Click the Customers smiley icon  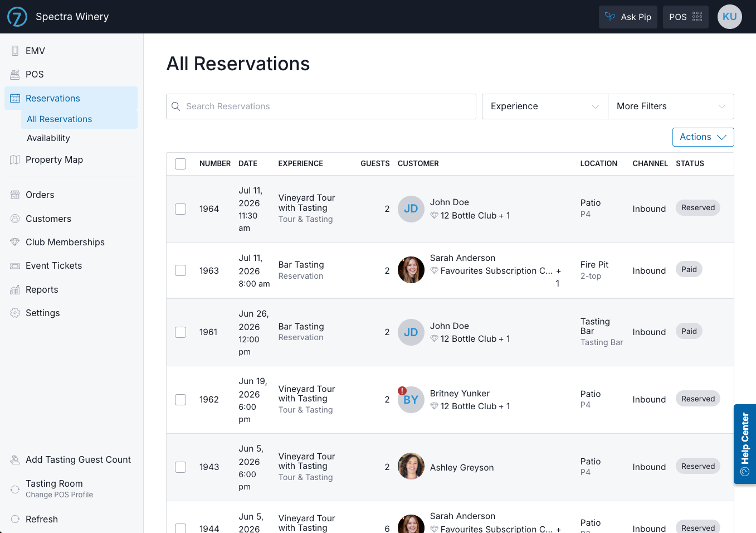[x=15, y=219]
